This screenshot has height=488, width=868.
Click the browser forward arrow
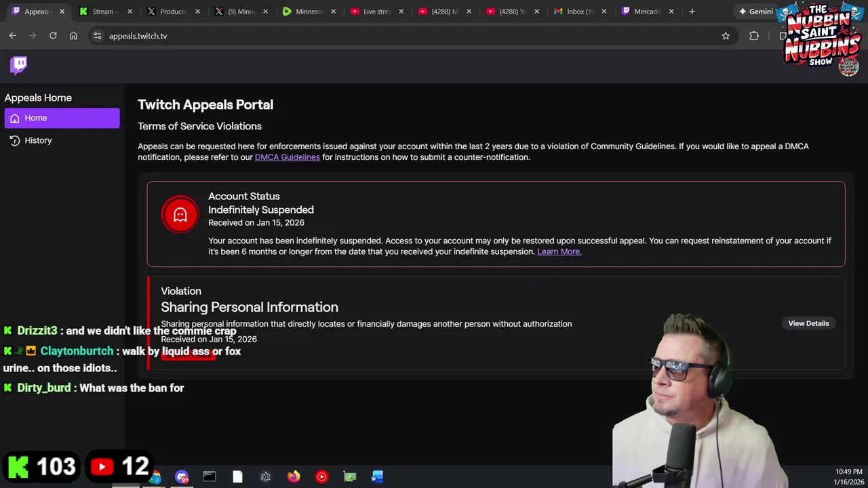tap(33, 36)
